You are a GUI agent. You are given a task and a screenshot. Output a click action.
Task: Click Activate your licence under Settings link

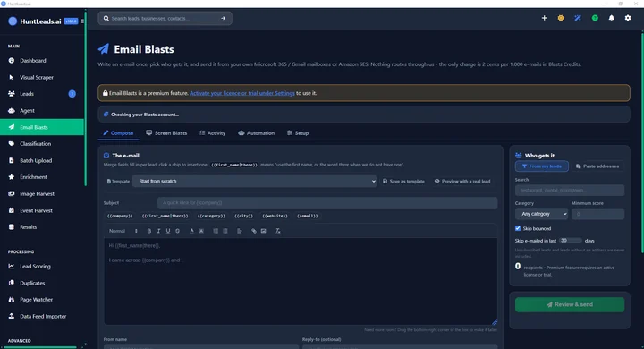[x=241, y=93]
